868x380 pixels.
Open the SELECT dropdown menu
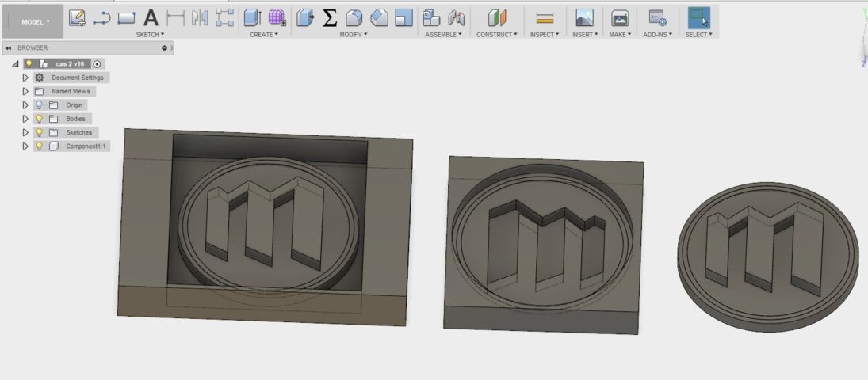click(x=698, y=34)
